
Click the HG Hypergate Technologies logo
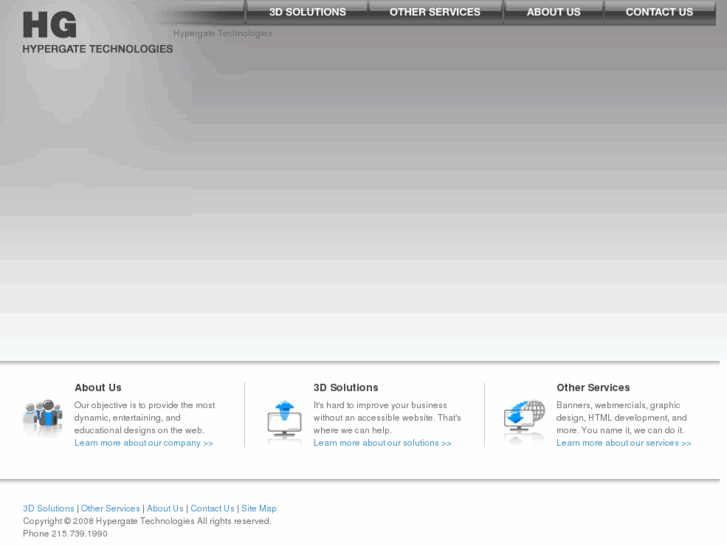[97, 32]
